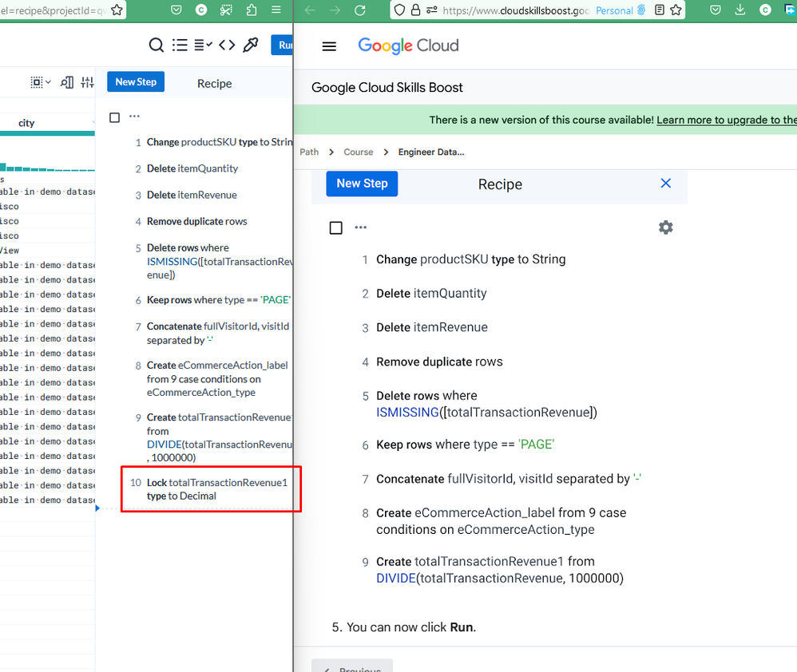Open the Downloads icon in right browser
The height and width of the screenshot is (672, 797).
[740, 10]
